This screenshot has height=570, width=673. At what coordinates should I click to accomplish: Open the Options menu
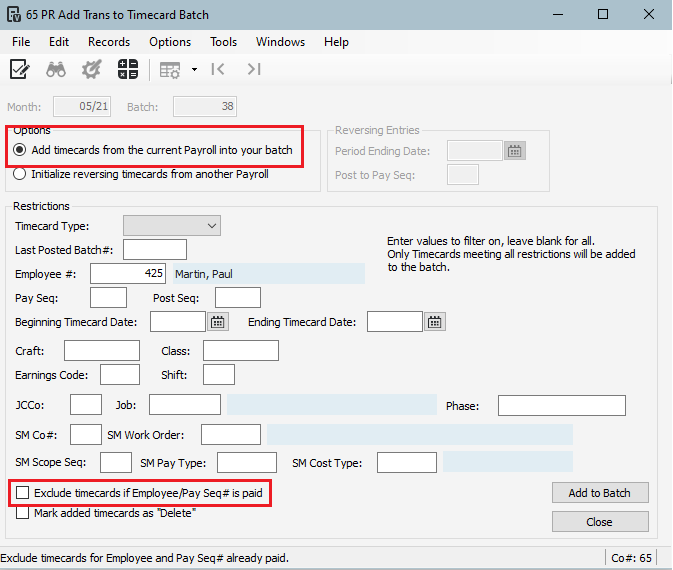[170, 42]
